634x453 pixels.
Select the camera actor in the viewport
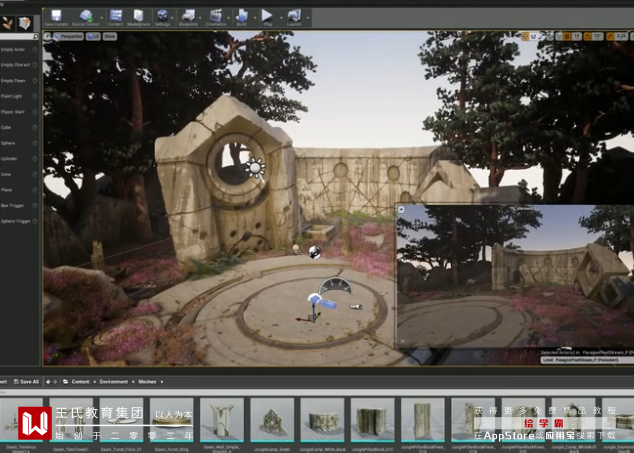[322, 301]
